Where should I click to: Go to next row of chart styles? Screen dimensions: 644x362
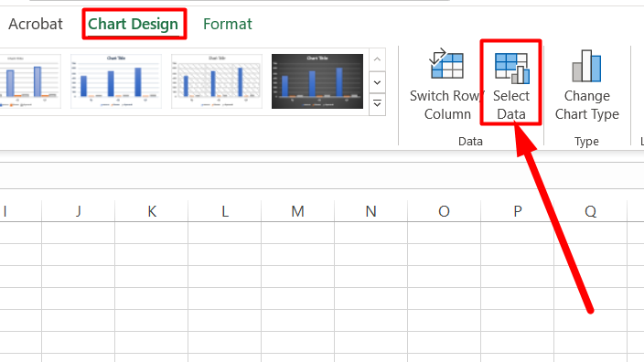pos(377,82)
